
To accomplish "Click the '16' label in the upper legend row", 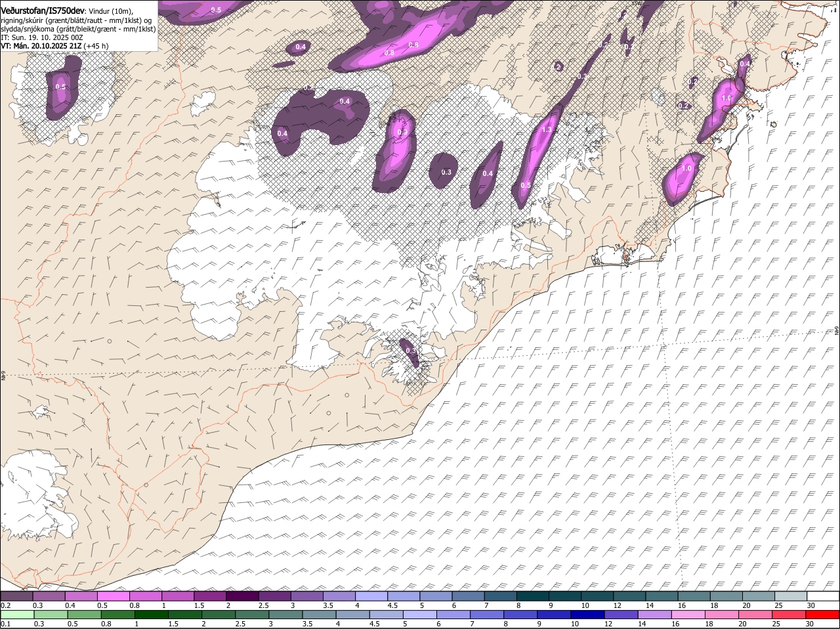I will click(x=682, y=605).
